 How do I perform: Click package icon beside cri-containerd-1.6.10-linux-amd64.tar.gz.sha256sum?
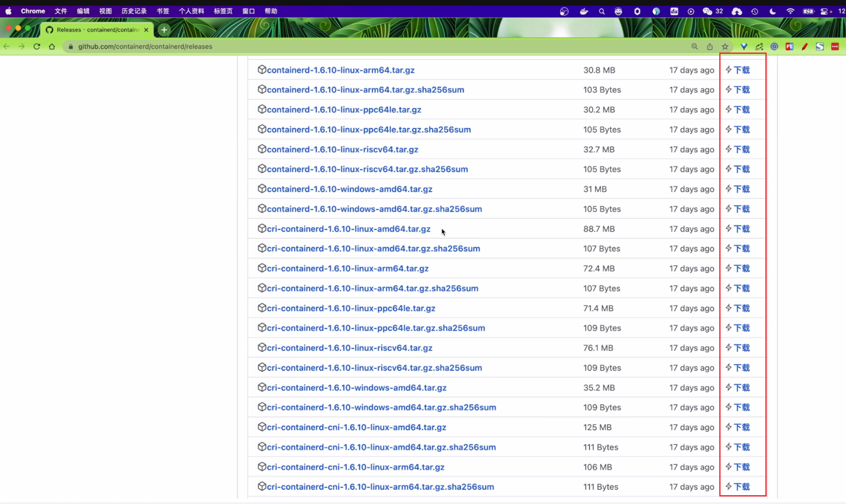[x=262, y=248]
